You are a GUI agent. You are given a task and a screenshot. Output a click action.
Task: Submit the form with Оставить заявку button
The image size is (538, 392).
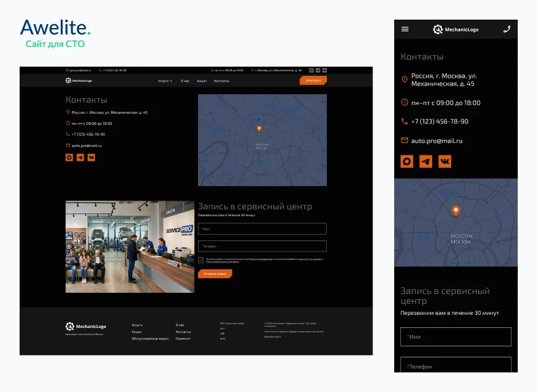(215, 274)
